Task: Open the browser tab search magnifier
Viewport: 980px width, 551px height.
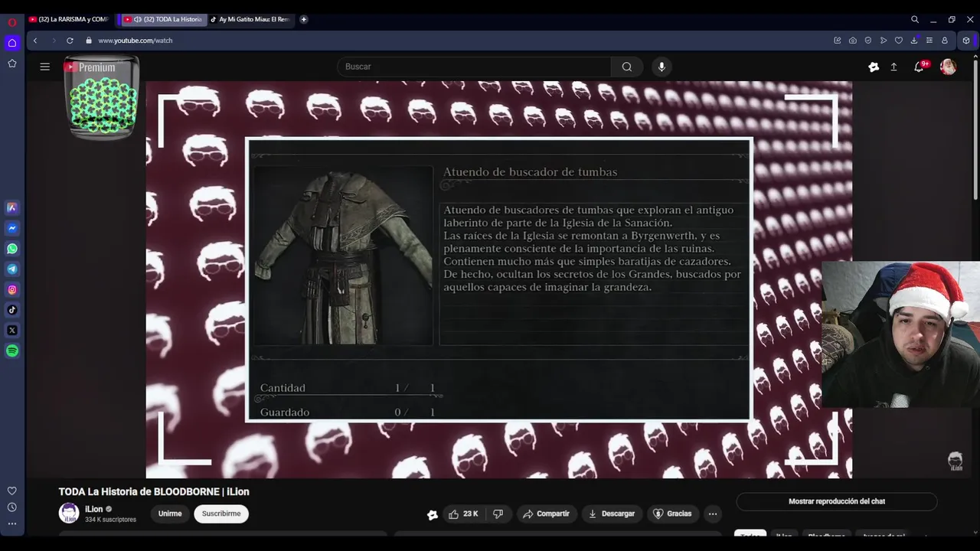Action: coord(914,19)
